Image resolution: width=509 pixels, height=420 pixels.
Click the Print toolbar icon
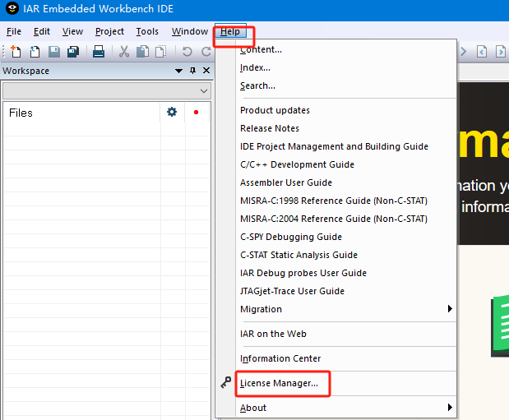pyautogui.click(x=99, y=52)
